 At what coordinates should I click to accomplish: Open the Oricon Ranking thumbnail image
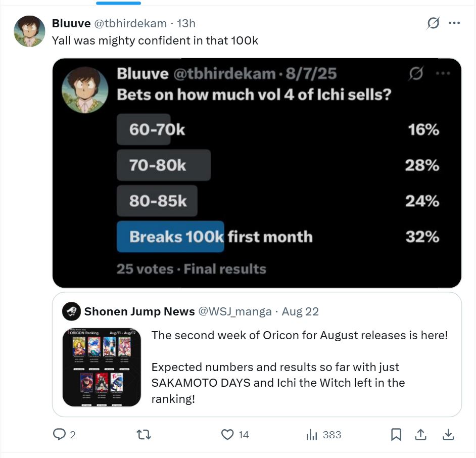coord(102,367)
